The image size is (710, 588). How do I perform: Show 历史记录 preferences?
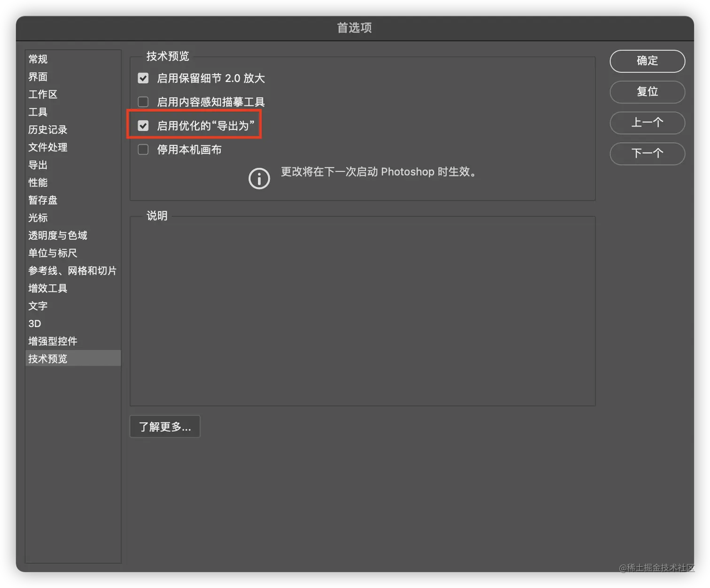tap(73, 130)
